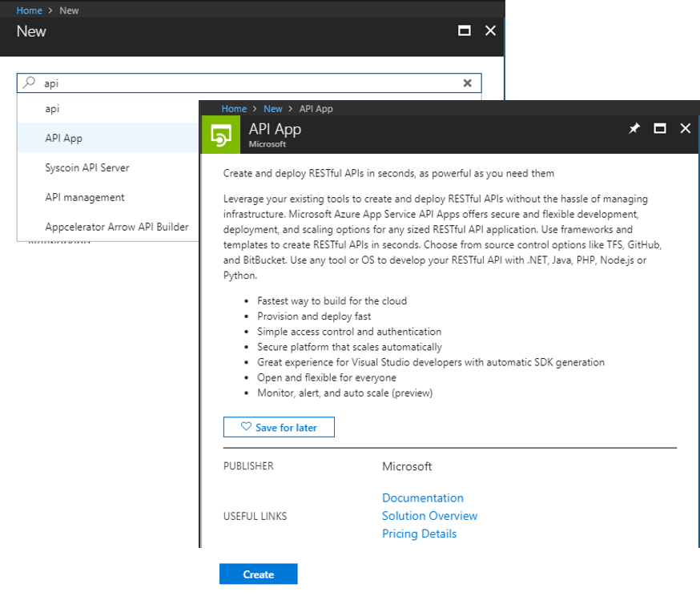The height and width of the screenshot is (612, 700).
Task: Click 'Microsoft' subtitle under the API App title
Action: (x=267, y=144)
